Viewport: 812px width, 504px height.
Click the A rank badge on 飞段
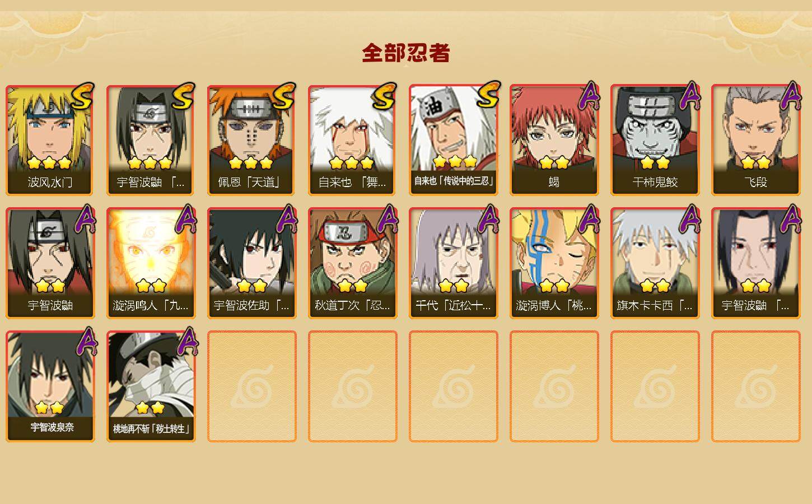790,96
